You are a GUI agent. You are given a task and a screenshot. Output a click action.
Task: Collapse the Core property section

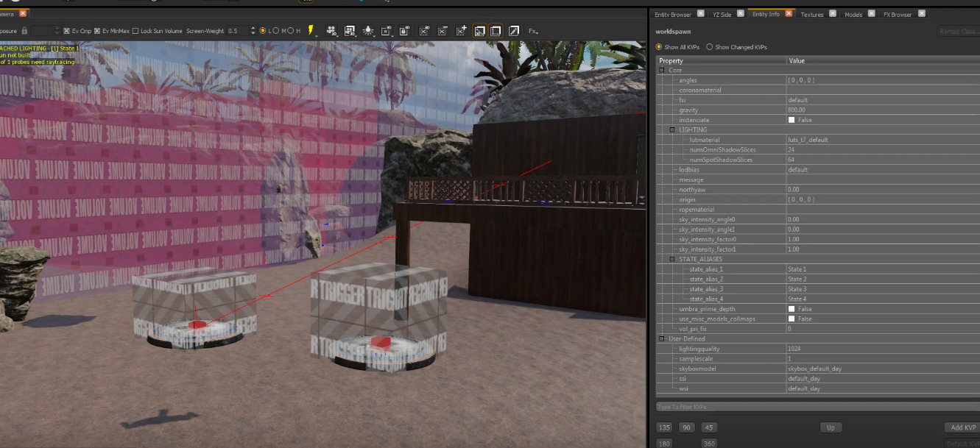coord(662,70)
